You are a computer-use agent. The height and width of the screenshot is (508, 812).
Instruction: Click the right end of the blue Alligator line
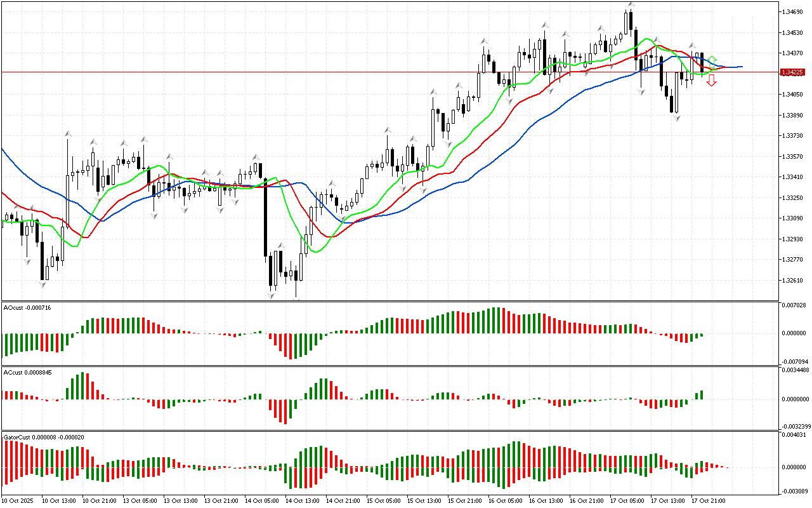point(741,67)
